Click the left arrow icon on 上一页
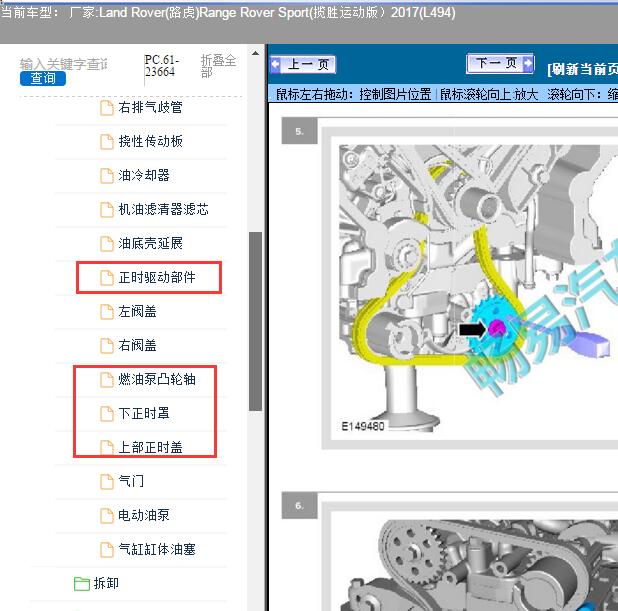The image size is (618, 611). (x=275, y=65)
